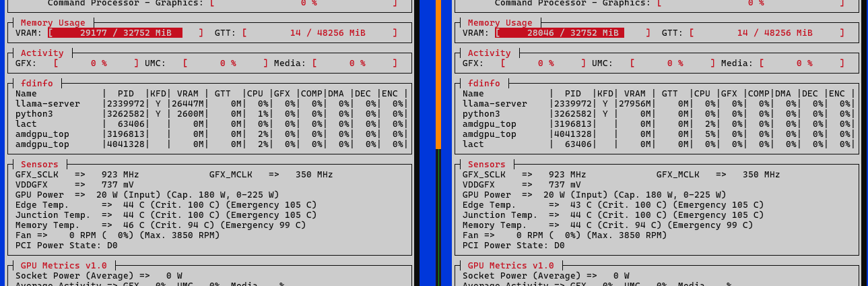Screen dimensions: 868x286
Task: Click the Activity panel title in left pane
Action: (42, 53)
